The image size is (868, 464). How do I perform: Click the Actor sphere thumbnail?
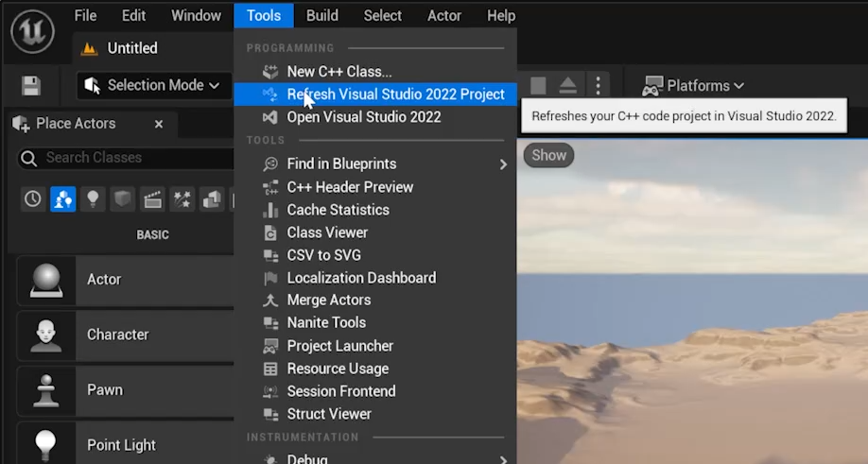pos(46,281)
